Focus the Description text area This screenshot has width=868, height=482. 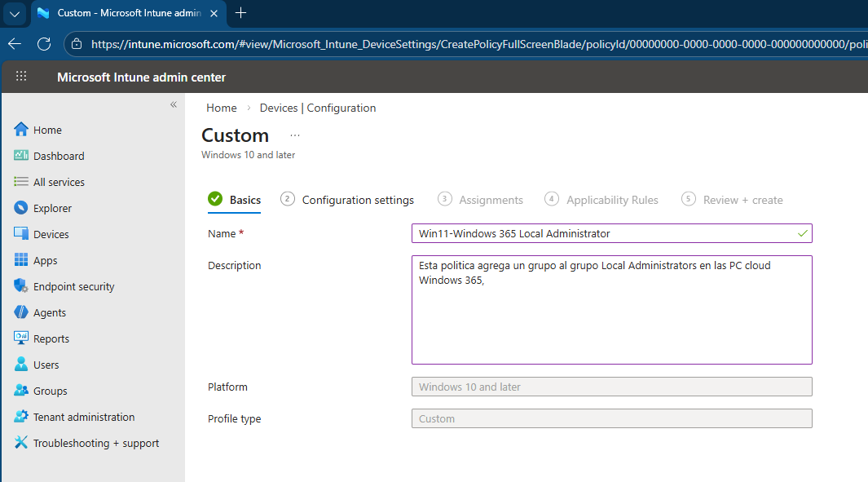[x=611, y=310]
